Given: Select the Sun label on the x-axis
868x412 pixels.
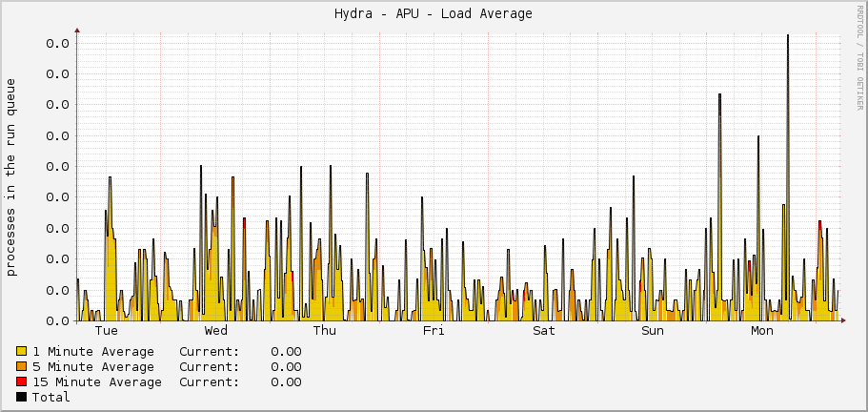Looking at the screenshot, I should coord(653,331).
